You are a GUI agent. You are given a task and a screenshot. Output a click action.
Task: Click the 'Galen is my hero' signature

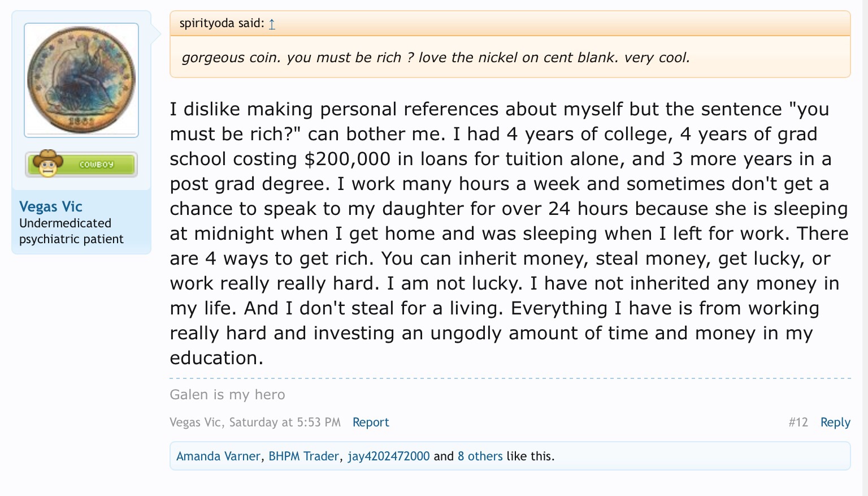tap(227, 395)
